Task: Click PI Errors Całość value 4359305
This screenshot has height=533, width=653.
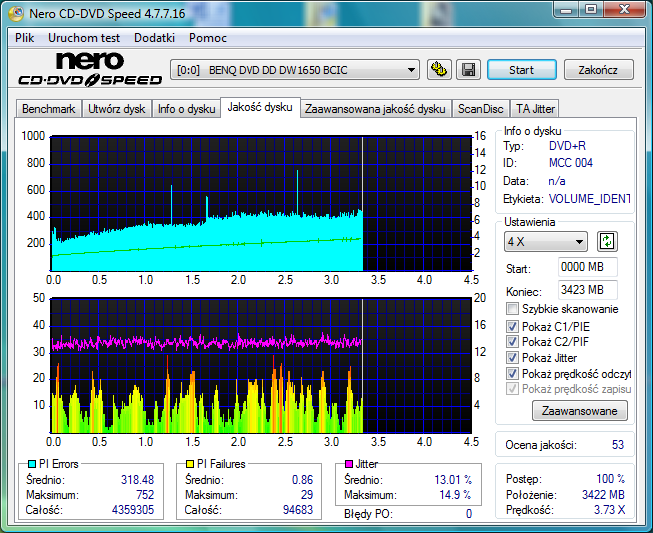Action: (x=133, y=510)
